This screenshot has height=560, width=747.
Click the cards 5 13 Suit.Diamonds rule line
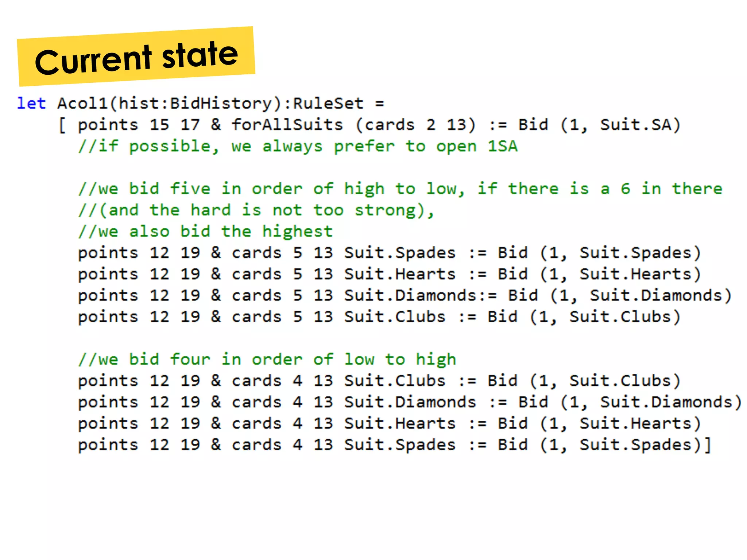(404, 296)
